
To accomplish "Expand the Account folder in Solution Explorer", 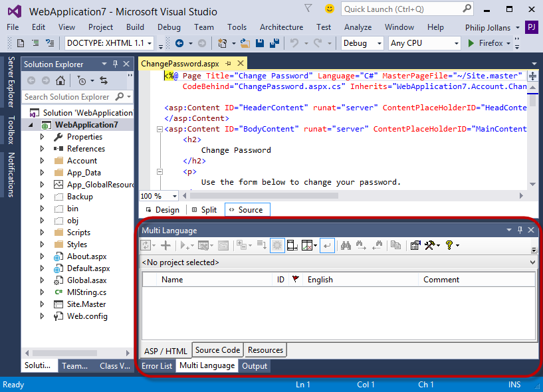I will point(42,161).
